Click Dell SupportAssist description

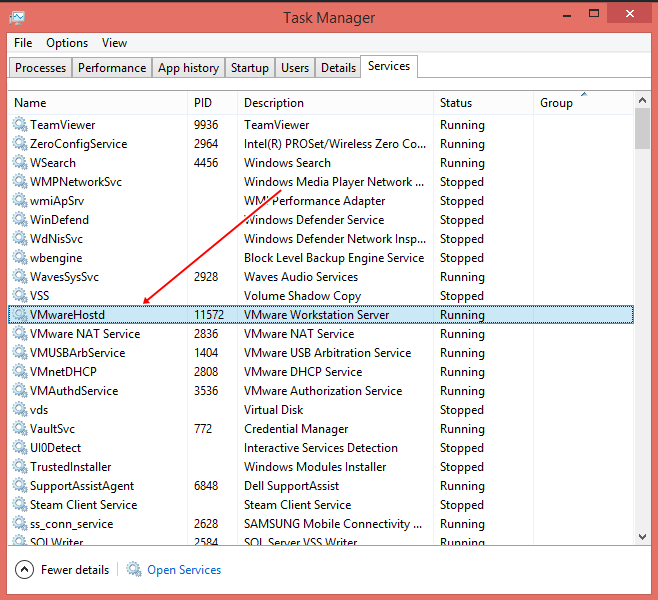point(291,485)
